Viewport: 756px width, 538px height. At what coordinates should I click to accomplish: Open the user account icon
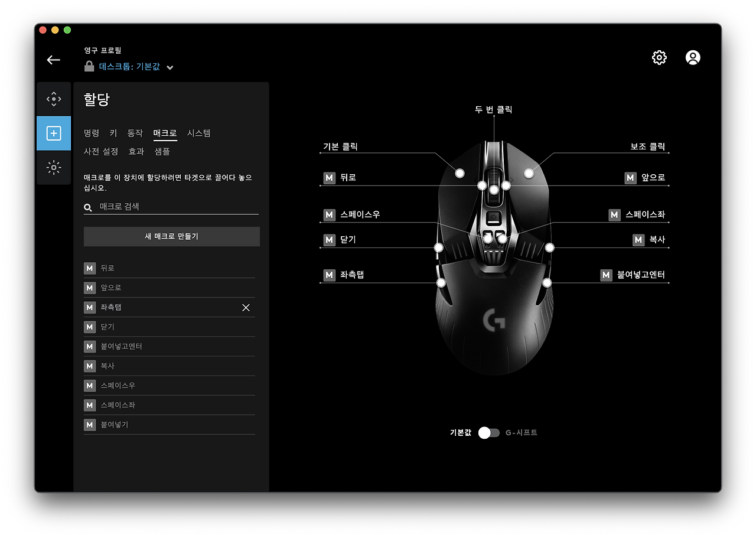693,57
